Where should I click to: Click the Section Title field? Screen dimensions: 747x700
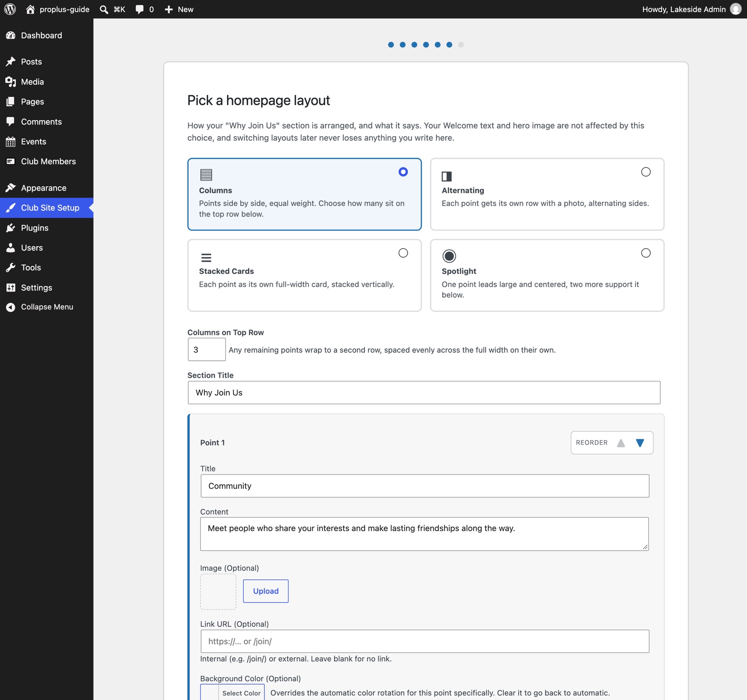(x=424, y=392)
